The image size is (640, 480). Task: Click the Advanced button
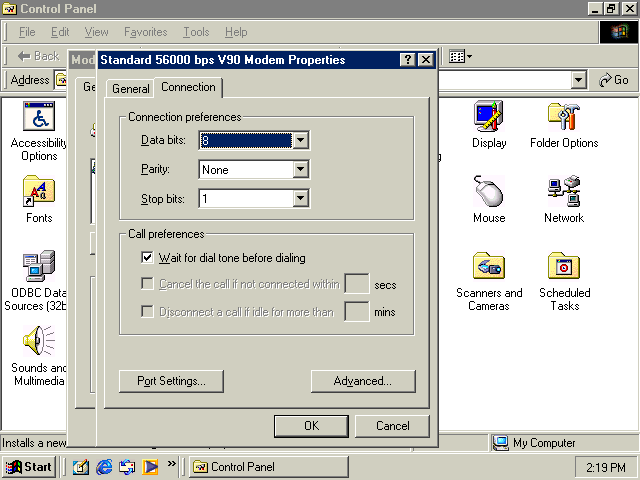coord(363,381)
